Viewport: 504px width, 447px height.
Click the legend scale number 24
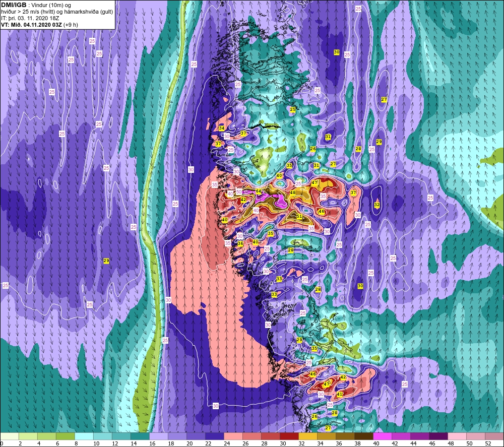[227, 443]
